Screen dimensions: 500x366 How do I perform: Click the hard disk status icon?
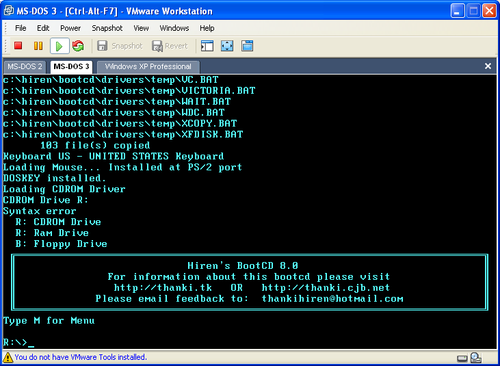click(x=462, y=358)
